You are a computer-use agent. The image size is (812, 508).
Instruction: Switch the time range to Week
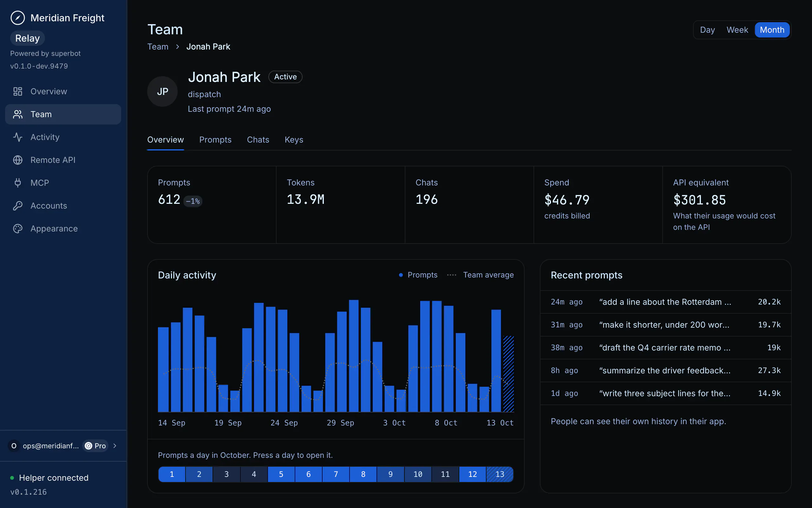pos(737,30)
